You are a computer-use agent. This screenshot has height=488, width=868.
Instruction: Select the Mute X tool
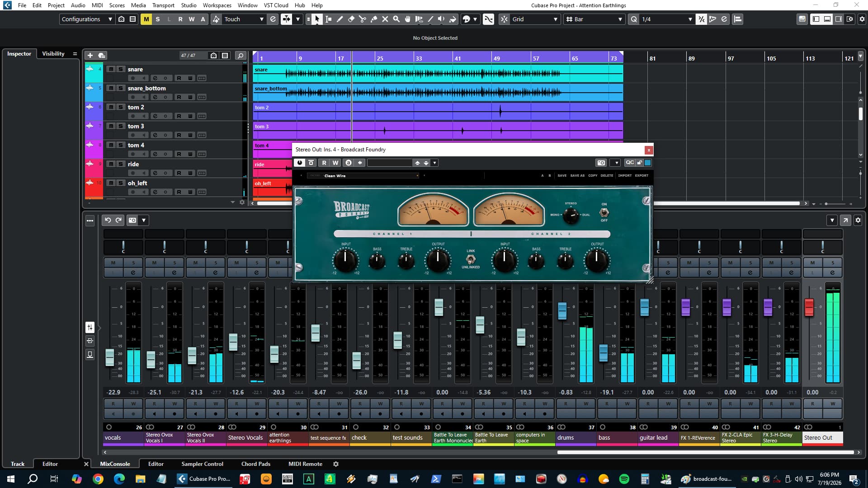click(385, 19)
